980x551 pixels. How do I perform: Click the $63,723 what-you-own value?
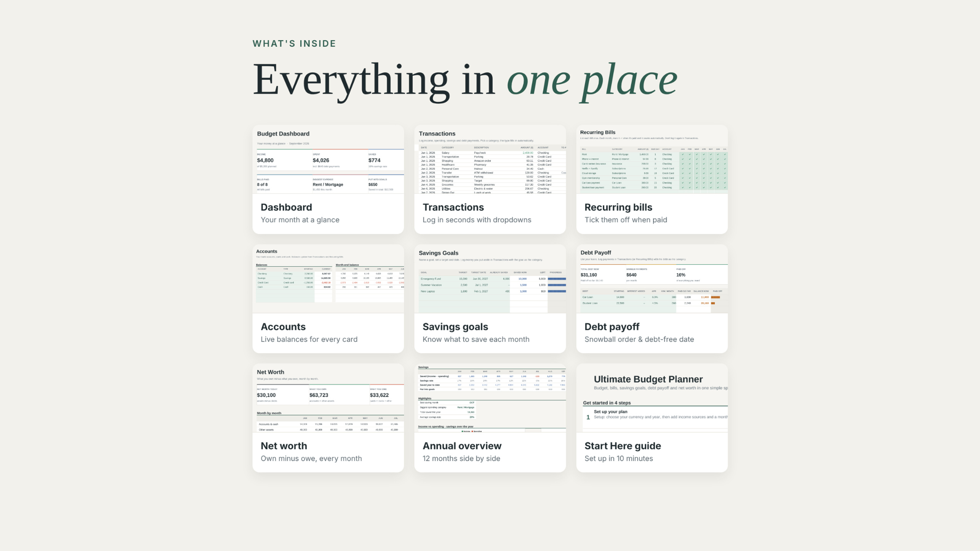point(319,395)
